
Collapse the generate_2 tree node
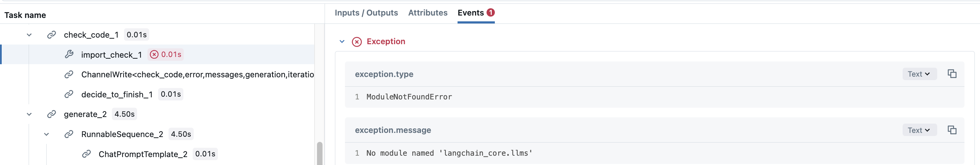click(29, 114)
